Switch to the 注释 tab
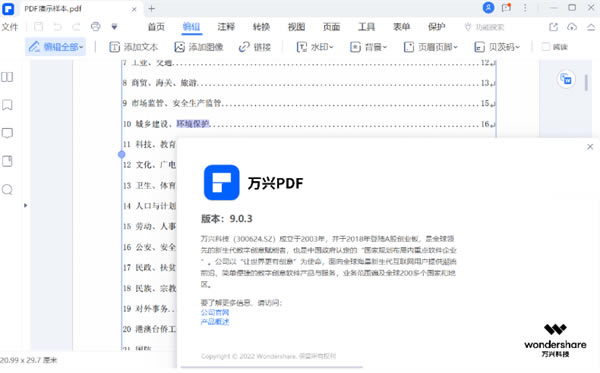This screenshot has width=600, height=373. click(x=226, y=27)
